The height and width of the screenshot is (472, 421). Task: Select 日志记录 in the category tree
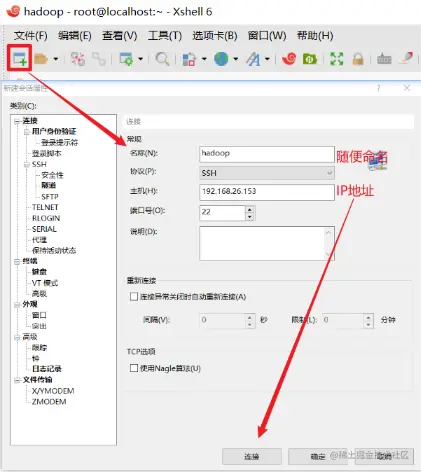coord(47,369)
